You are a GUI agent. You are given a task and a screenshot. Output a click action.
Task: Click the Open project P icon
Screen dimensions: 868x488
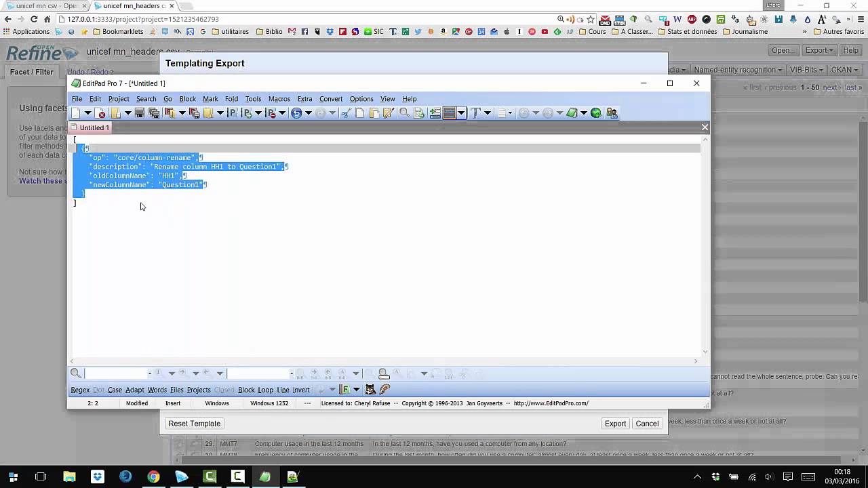pyautogui.click(x=233, y=113)
